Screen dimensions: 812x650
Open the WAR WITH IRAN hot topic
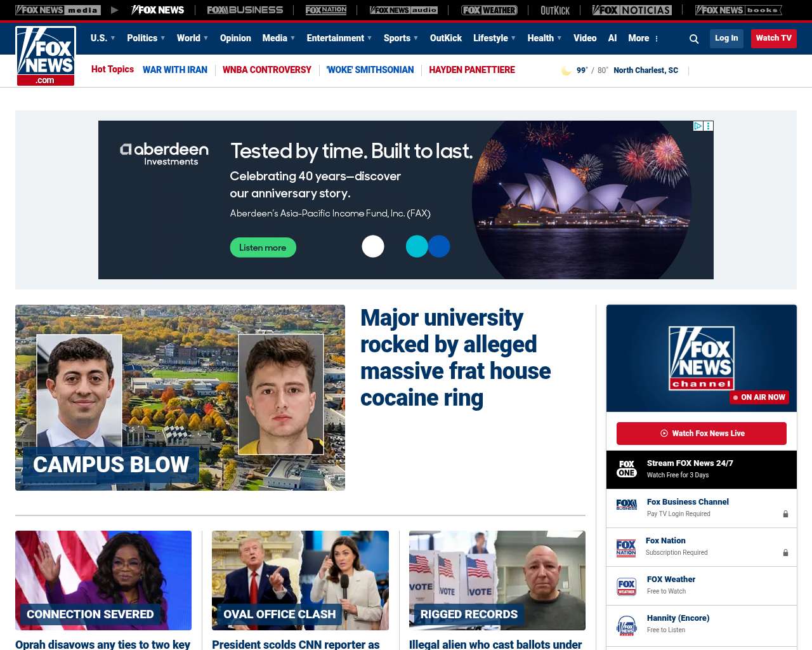point(175,70)
